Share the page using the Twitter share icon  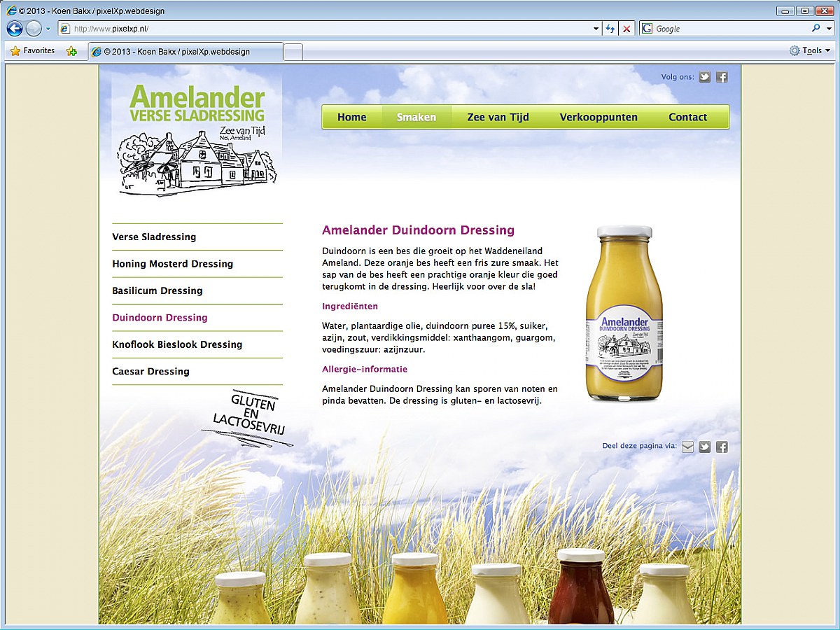click(704, 447)
